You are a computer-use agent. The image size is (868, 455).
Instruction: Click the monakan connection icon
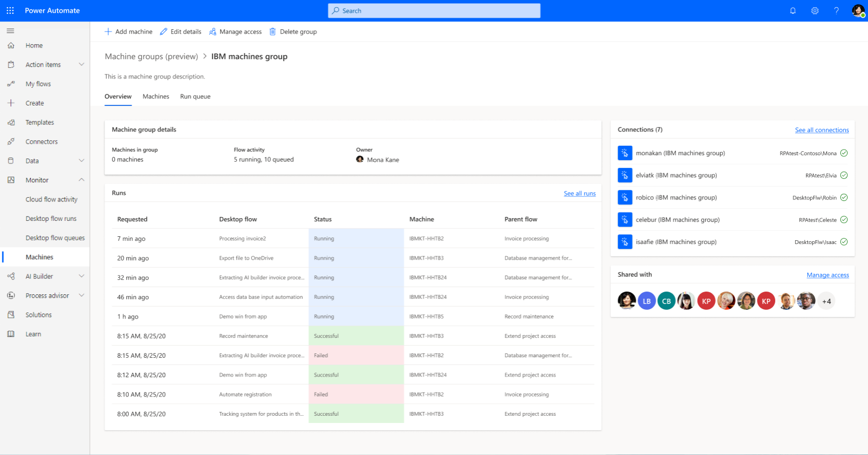click(x=625, y=153)
